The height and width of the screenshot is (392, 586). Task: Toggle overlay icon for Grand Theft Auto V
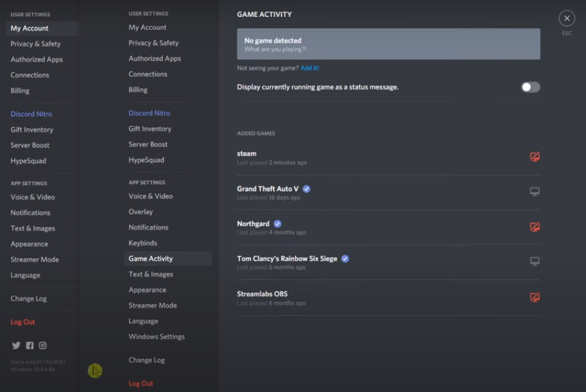point(535,192)
